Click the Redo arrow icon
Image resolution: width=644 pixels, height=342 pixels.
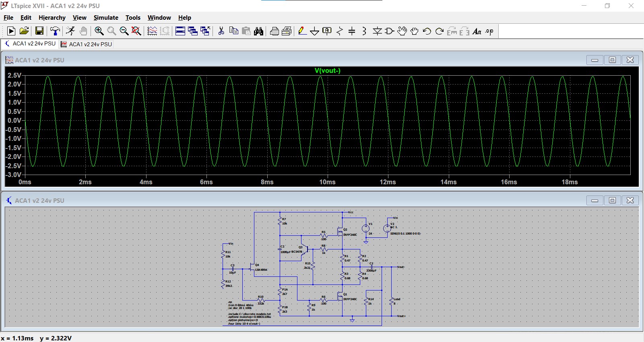point(440,31)
